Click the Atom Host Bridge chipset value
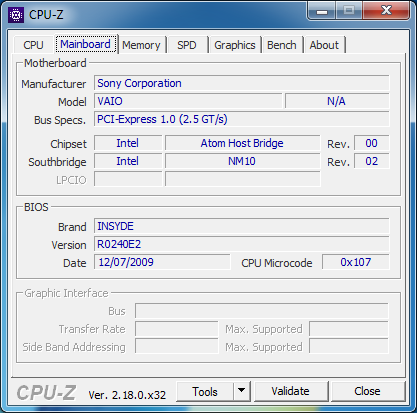This screenshot has width=417, height=414. pyautogui.click(x=242, y=143)
